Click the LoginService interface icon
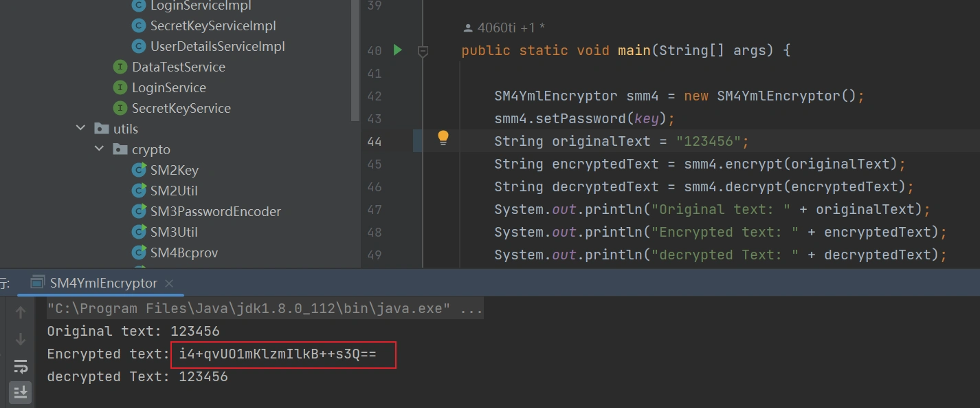The height and width of the screenshot is (408, 980). tap(120, 88)
